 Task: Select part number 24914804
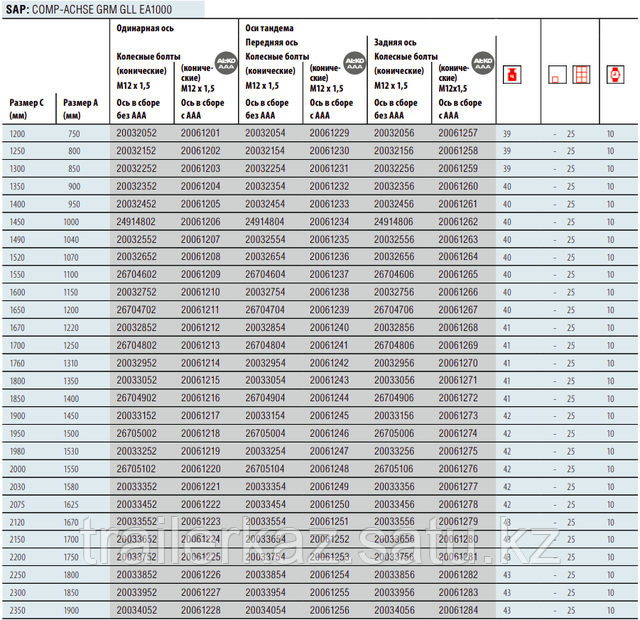[265, 222]
